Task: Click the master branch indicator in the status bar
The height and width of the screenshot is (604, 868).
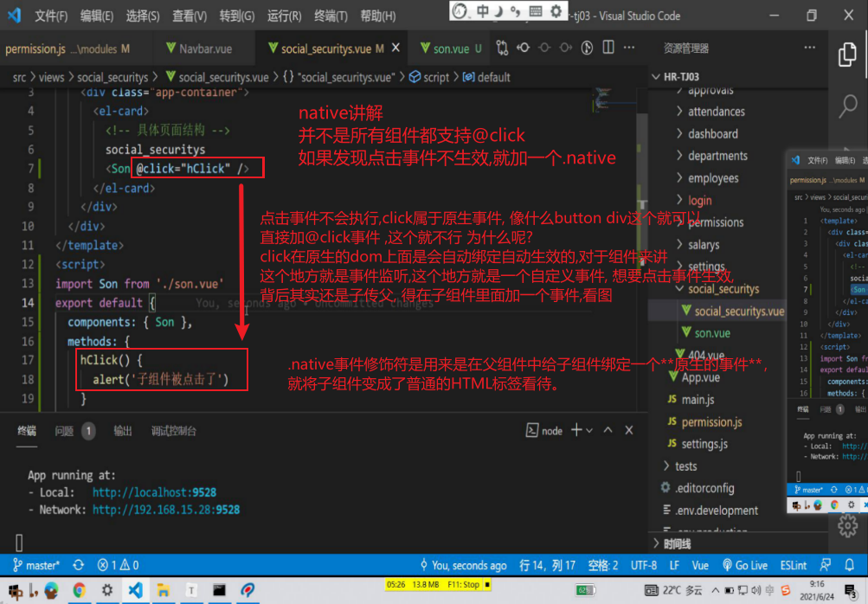Action: 36,565
